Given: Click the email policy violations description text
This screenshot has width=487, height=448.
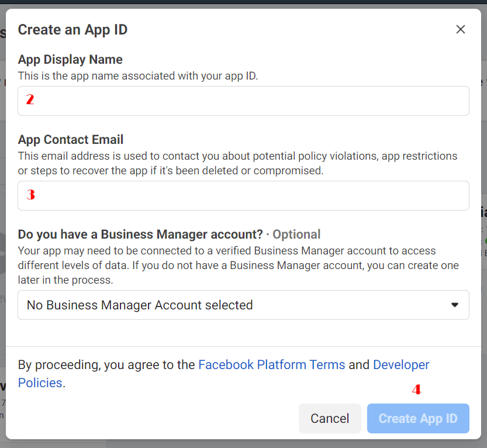Looking at the screenshot, I should tap(237, 163).
